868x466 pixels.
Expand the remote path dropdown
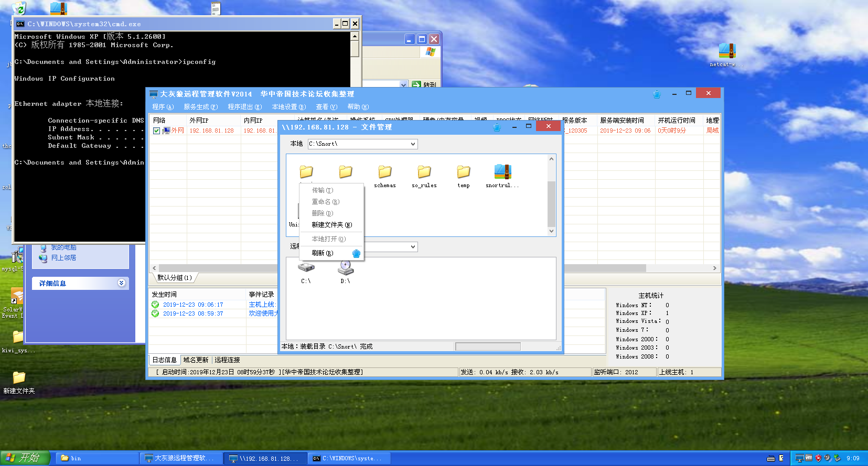(413, 246)
